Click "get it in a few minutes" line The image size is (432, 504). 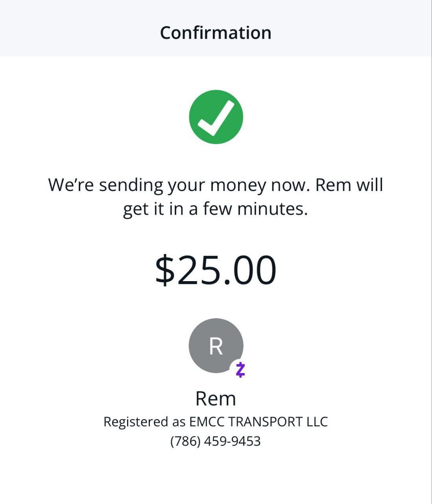pyautogui.click(x=216, y=209)
